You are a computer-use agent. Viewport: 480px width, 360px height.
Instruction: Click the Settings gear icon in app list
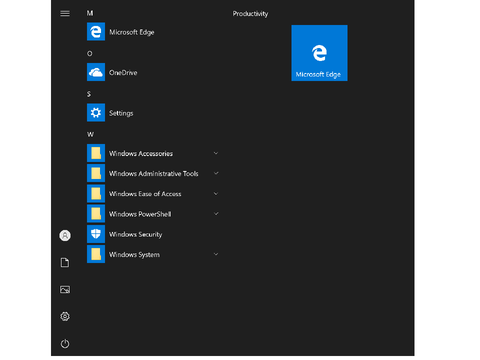(96, 113)
